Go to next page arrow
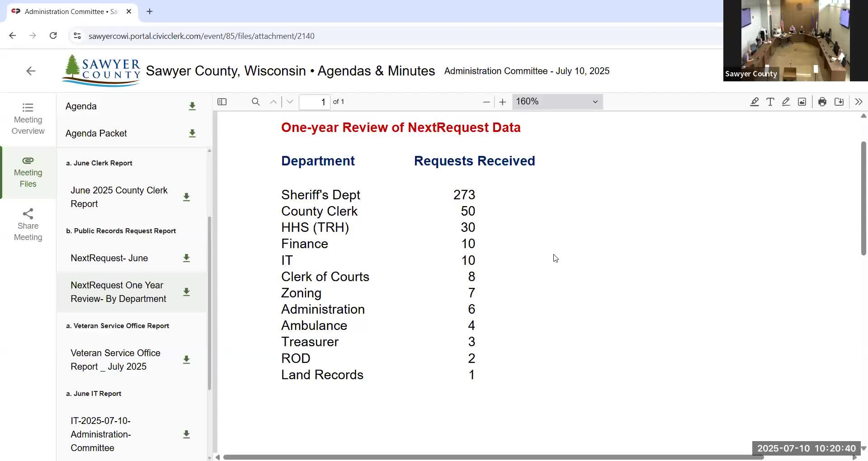 290,102
